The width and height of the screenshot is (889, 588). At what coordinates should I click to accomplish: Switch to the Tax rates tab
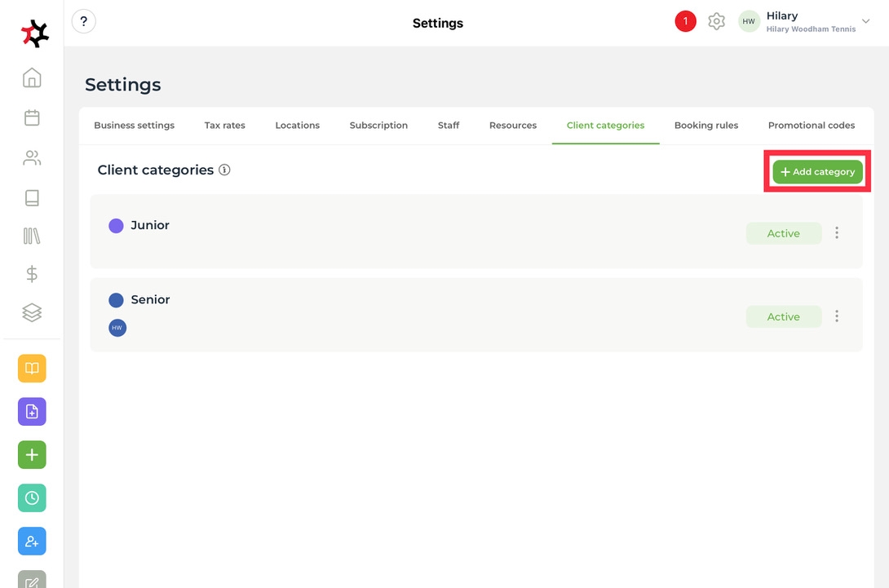pos(224,126)
